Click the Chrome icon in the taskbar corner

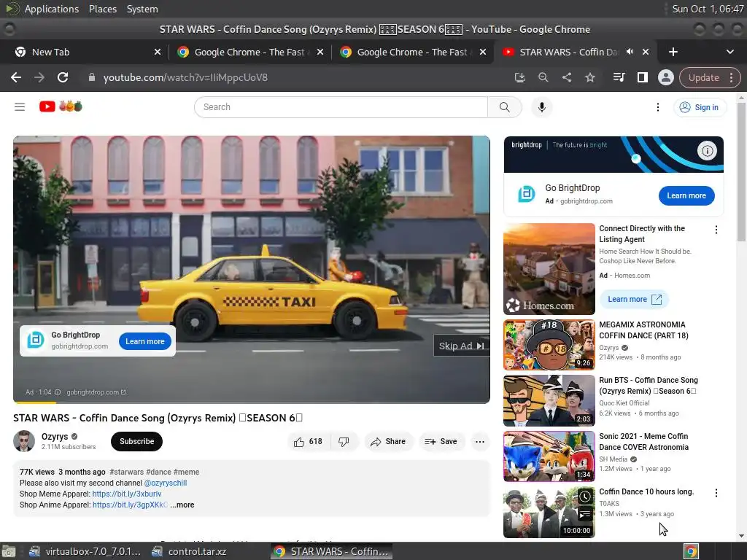coord(691,551)
